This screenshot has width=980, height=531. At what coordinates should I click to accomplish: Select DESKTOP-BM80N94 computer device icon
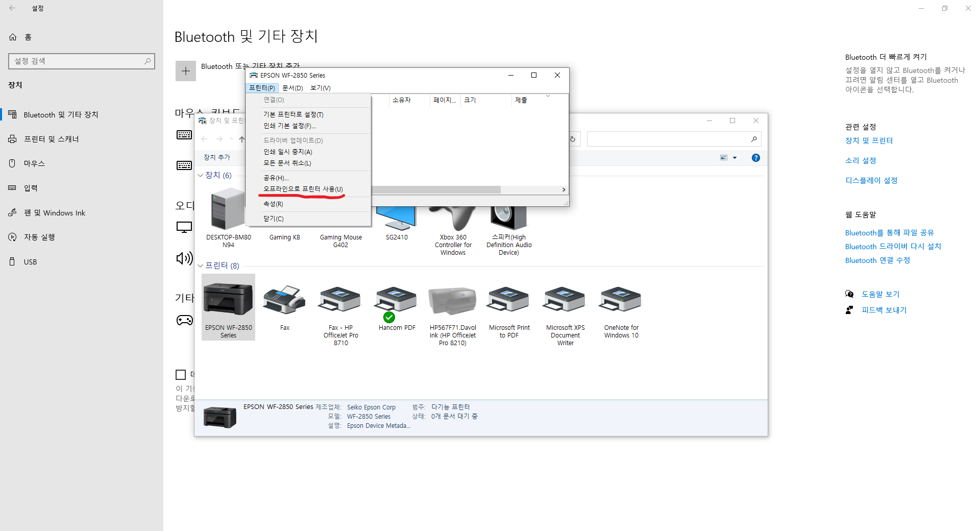coord(228,209)
